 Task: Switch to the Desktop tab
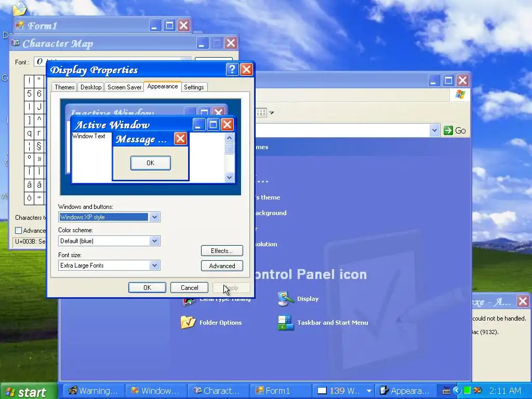tap(91, 87)
